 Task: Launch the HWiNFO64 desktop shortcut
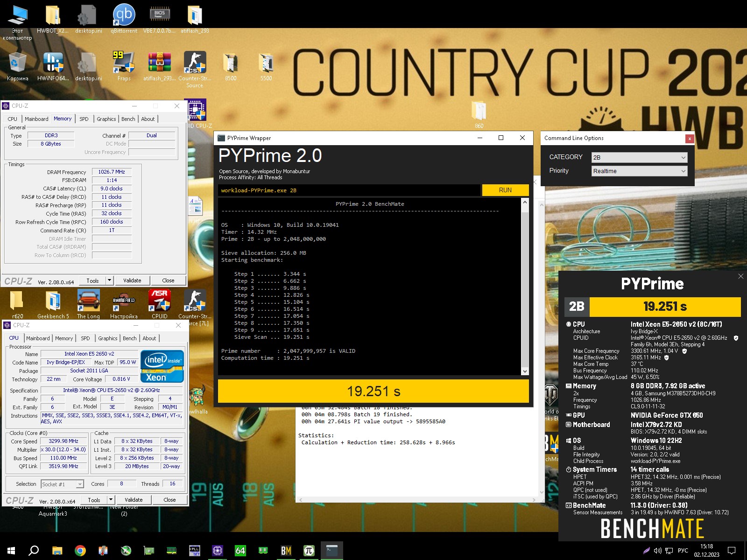pos(53,66)
